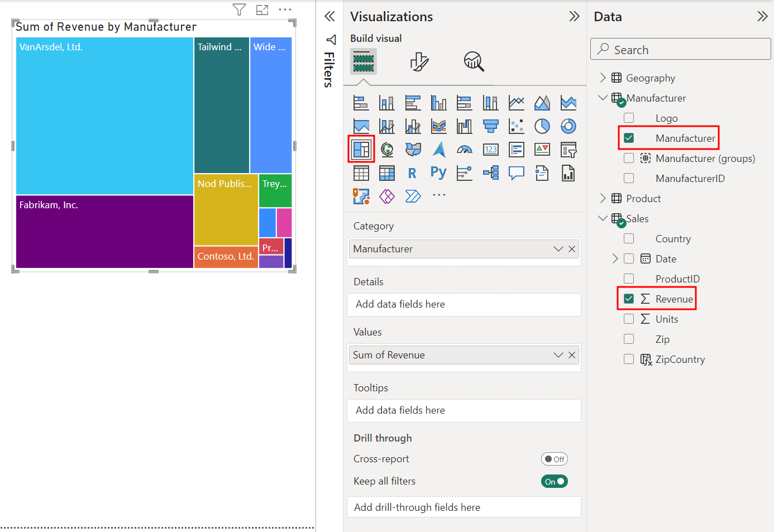The width and height of the screenshot is (774, 532).
Task: Disable the Keep all filters toggle
Action: (554, 481)
